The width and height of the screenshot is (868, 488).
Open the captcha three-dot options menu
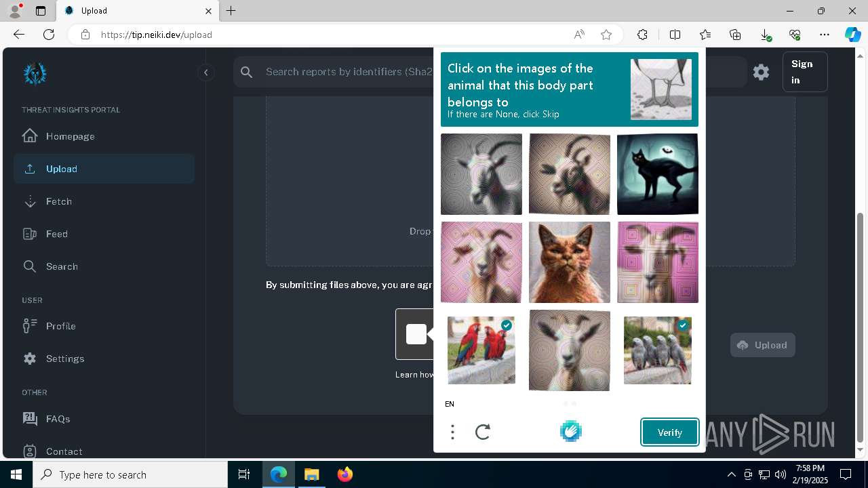click(452, 432)
